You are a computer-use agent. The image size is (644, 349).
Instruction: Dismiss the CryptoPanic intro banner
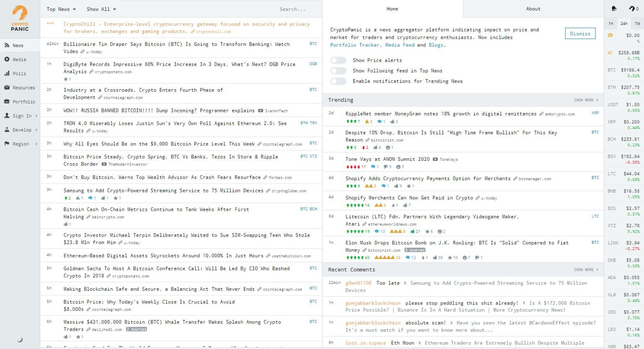coord(580,34)
